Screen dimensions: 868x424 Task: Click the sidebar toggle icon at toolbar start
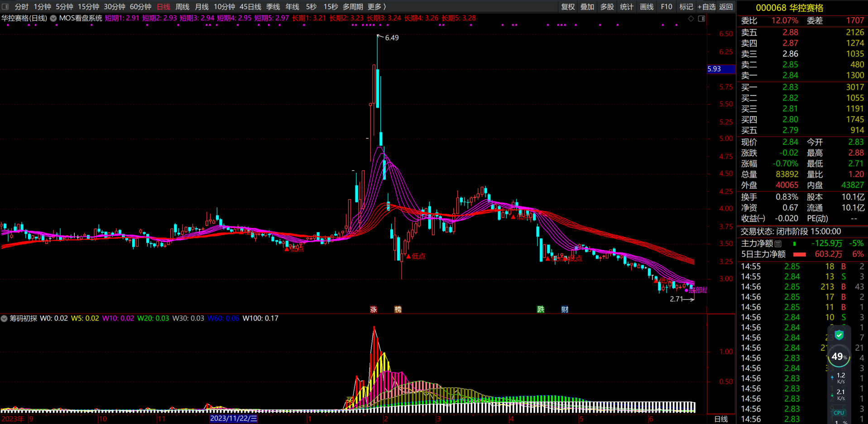[x=5, y=7]
